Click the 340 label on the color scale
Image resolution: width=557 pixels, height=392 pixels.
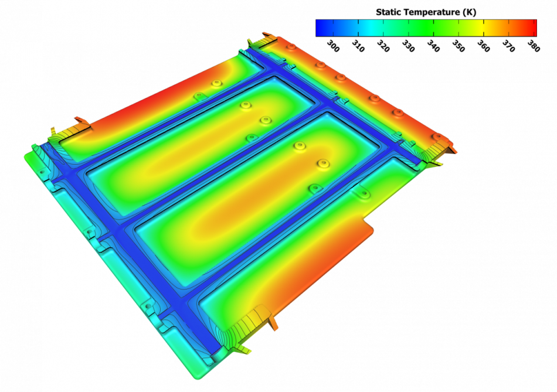(x=433, y=46)
